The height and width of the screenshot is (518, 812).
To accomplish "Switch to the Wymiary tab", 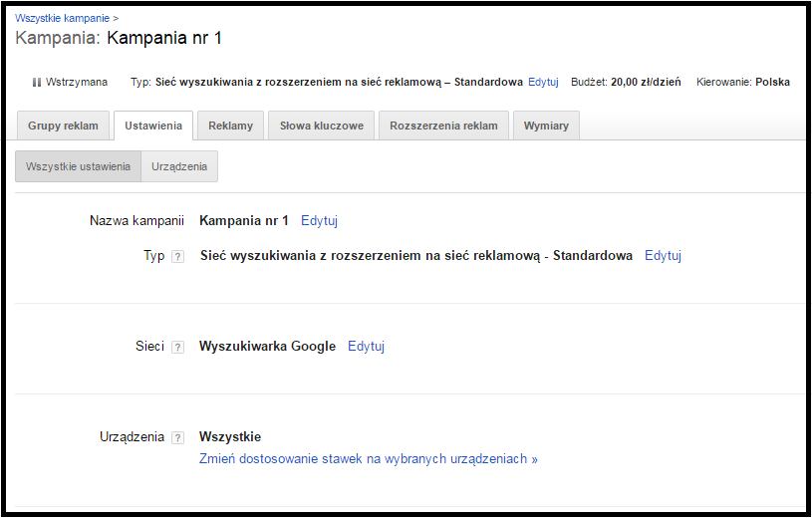I will pos(546,126).
